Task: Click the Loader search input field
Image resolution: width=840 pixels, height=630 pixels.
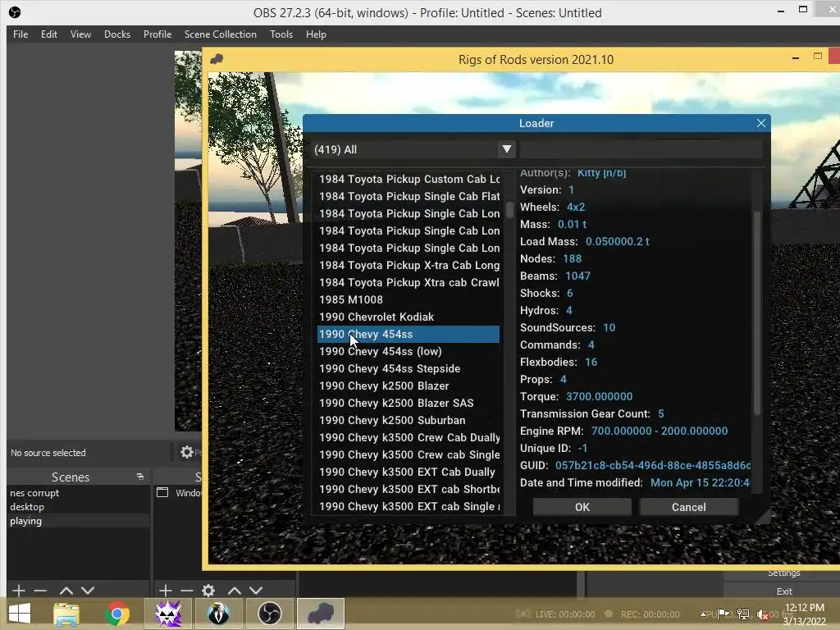Action: point(641,149)
